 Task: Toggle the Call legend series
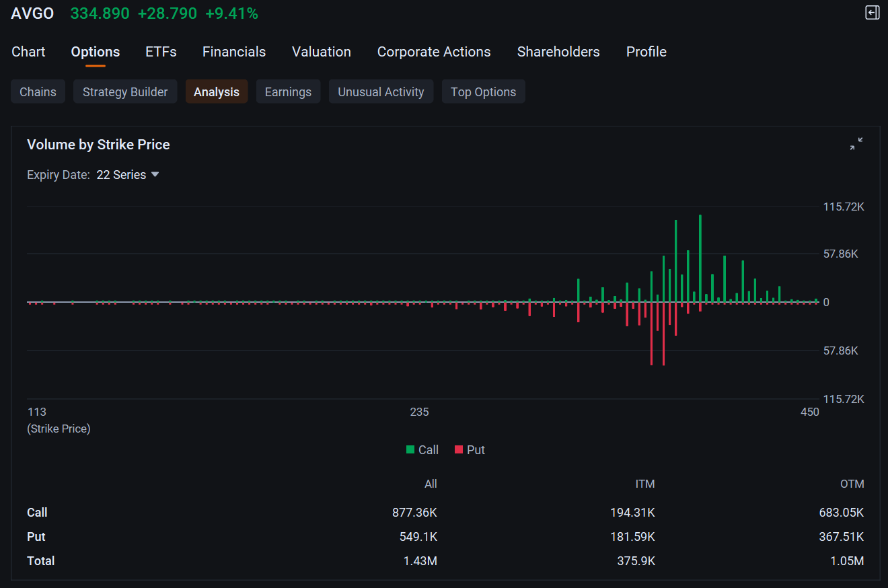pyautogui.click(x=422, y=450)
